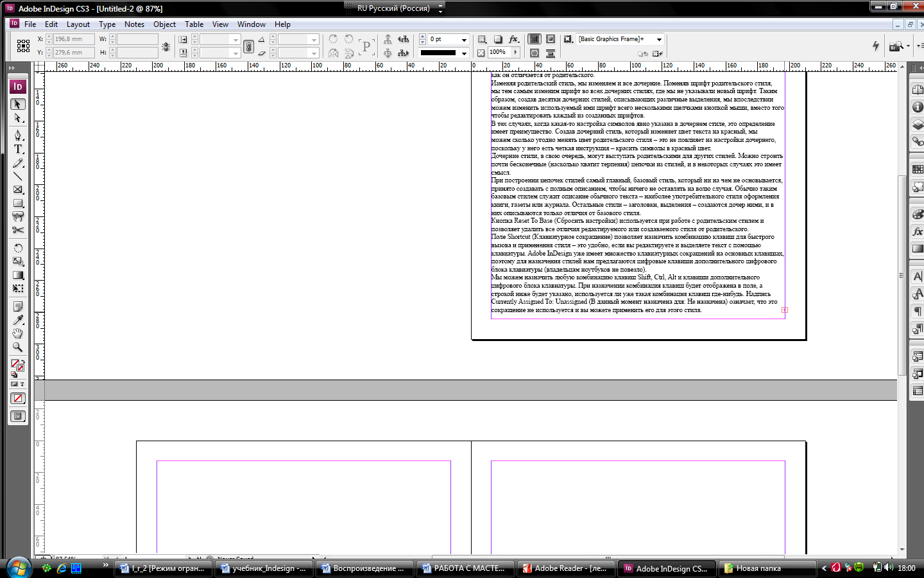Click Rotate 90° counter-clockwise icon
The height and width of the screenshot is (578, 924).
pyautogui.click(x=349, y=39)
